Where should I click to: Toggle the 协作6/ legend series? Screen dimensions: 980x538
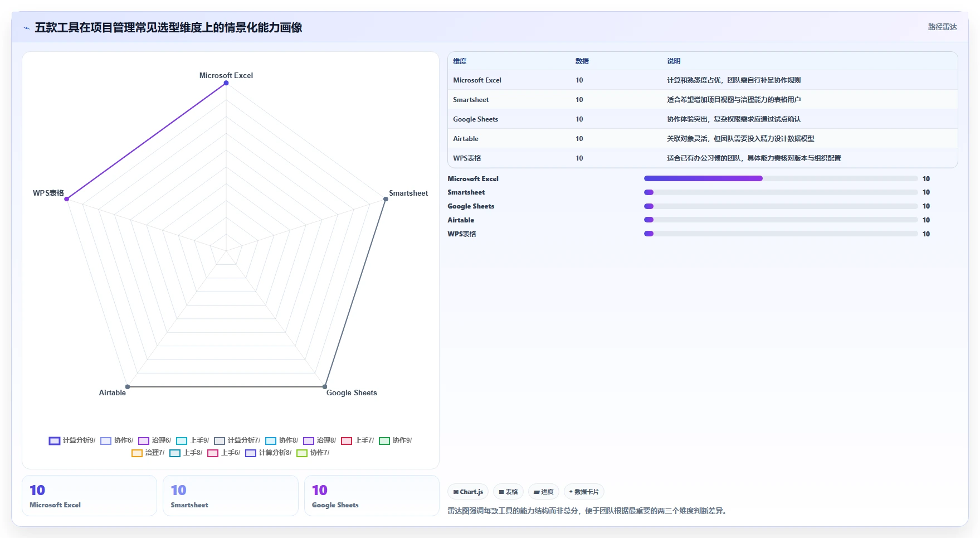(x=116, y=440)
